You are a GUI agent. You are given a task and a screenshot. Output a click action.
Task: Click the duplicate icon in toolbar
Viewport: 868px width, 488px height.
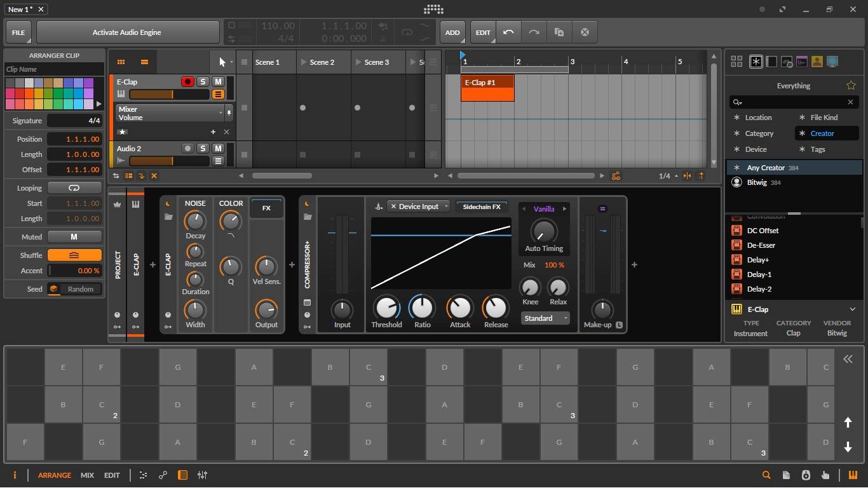(559, 32)
